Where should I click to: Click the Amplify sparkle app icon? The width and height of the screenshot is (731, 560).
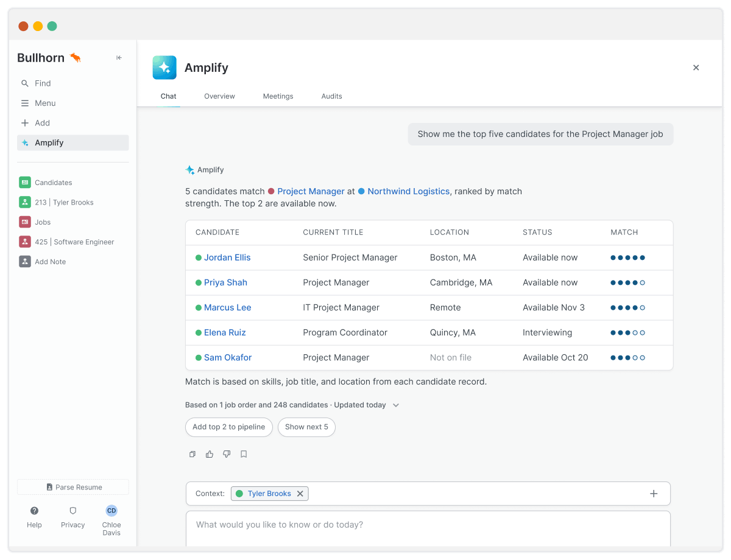click(164, 68)
